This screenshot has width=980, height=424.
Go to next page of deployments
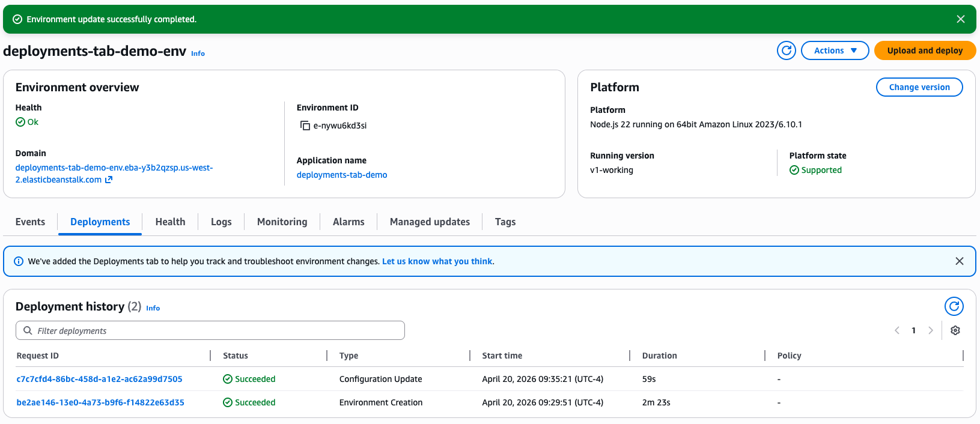(931, 330)
